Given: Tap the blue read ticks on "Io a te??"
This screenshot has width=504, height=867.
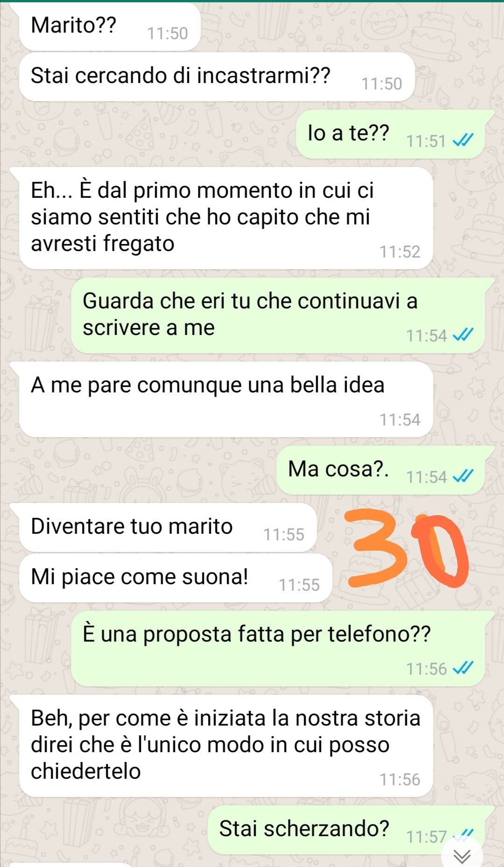Looking at the screenshot, I should (464, 140).
